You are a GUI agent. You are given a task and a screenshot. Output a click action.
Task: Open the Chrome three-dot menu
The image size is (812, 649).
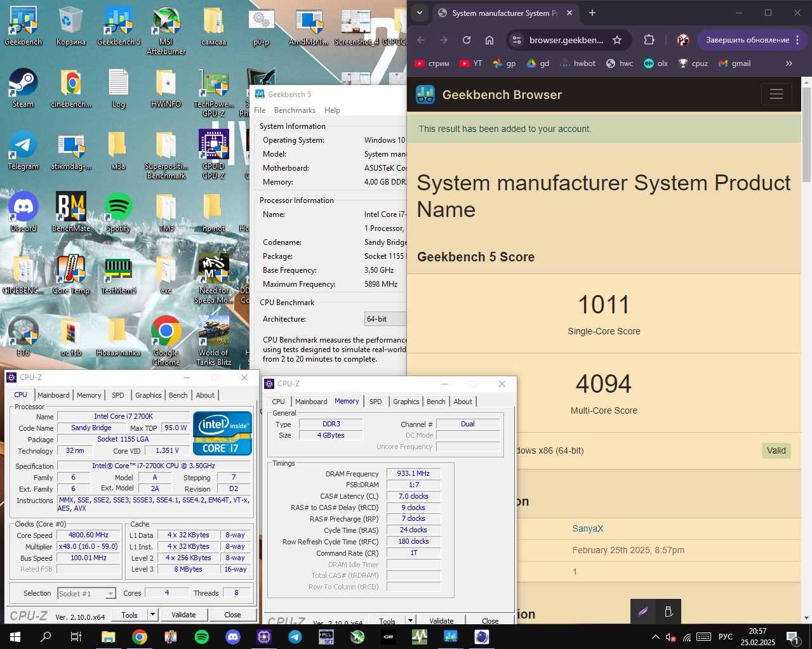coord(797,40)
